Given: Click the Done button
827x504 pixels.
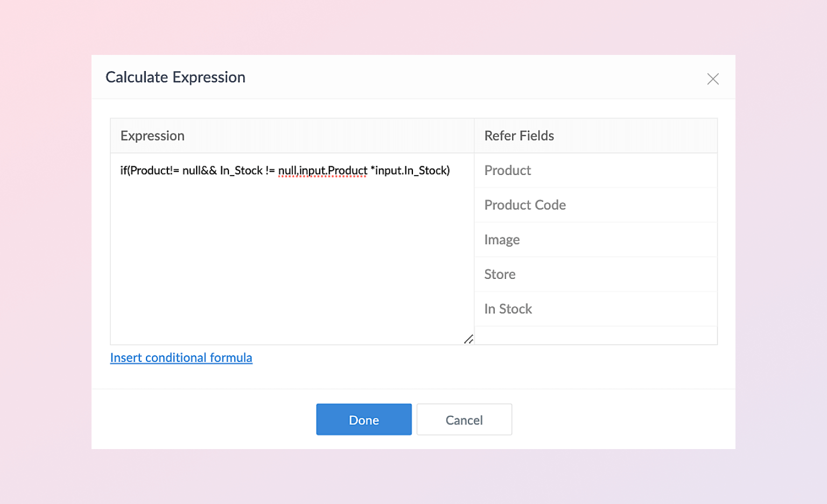Looking at the screenshot, I should [x=363, y=419].
